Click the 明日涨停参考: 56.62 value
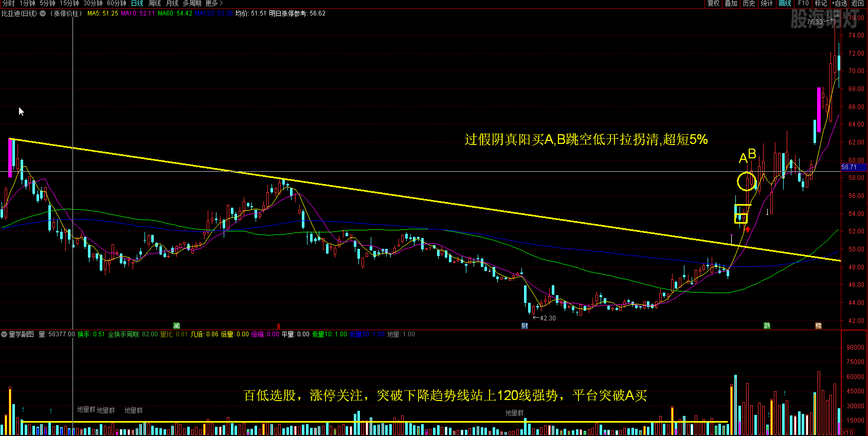 click(x=297, y=13)
